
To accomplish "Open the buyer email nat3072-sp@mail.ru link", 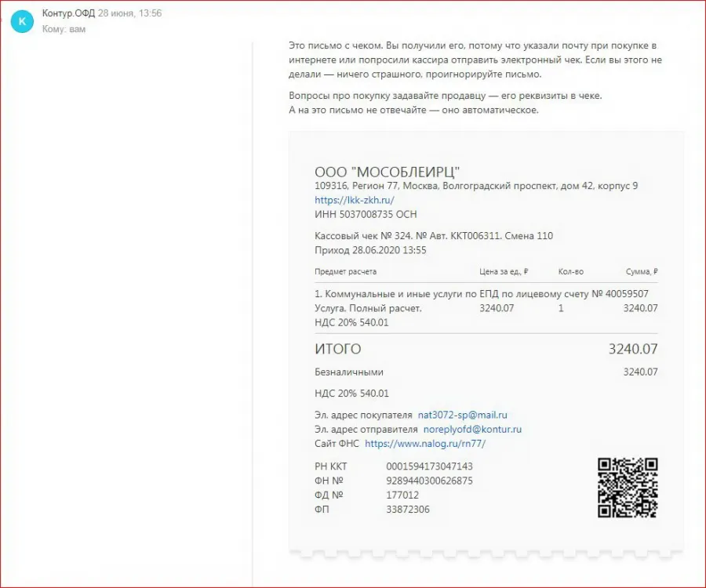I will point(462,415).
